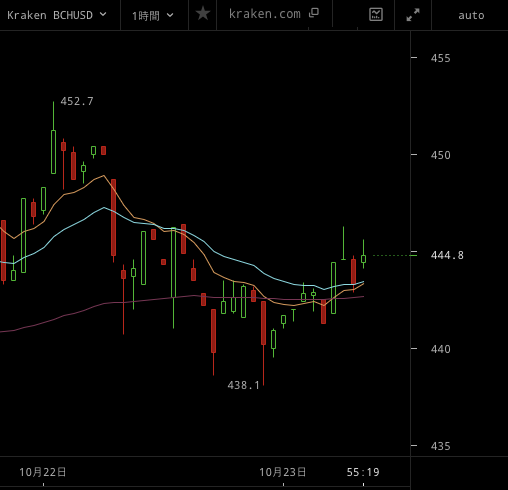Click the favorite star icon
The image size is (508, 490).
tap(203, 14)
